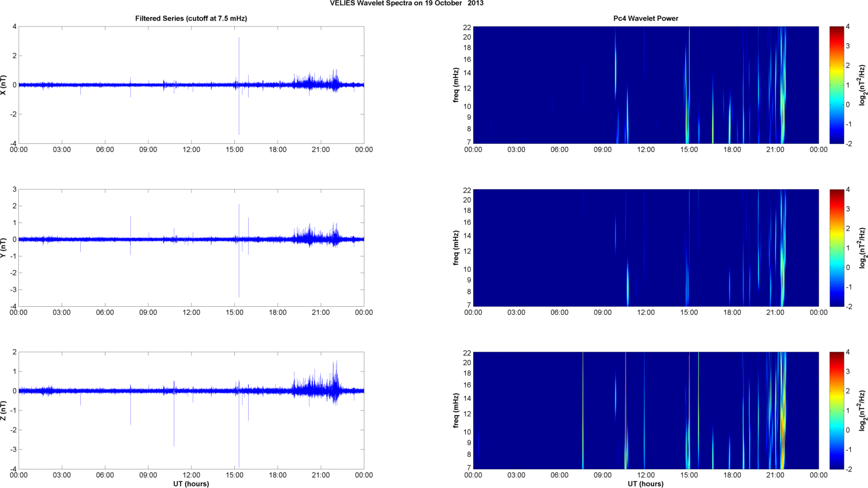Click the large 15:00 spike in X series
The image size is (868, 488).
click(x=239, y=86)
